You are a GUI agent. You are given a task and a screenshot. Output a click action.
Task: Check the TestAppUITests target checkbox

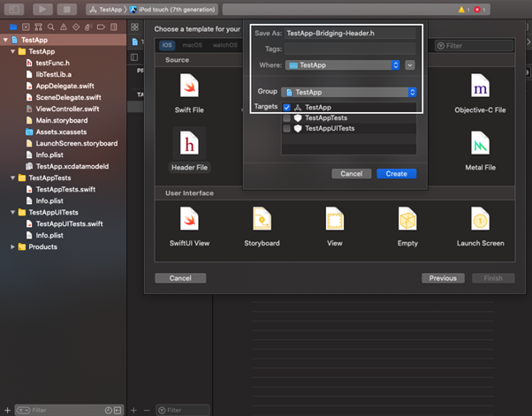286,128
